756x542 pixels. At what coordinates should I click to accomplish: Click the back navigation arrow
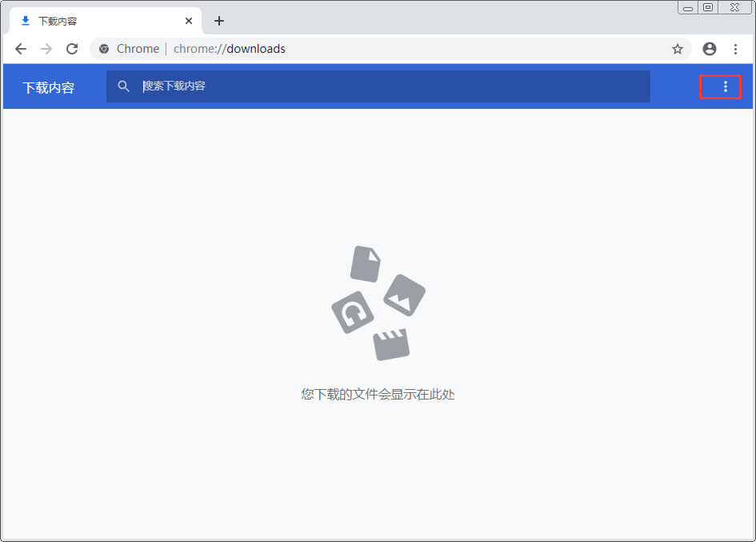coord(21,49)
